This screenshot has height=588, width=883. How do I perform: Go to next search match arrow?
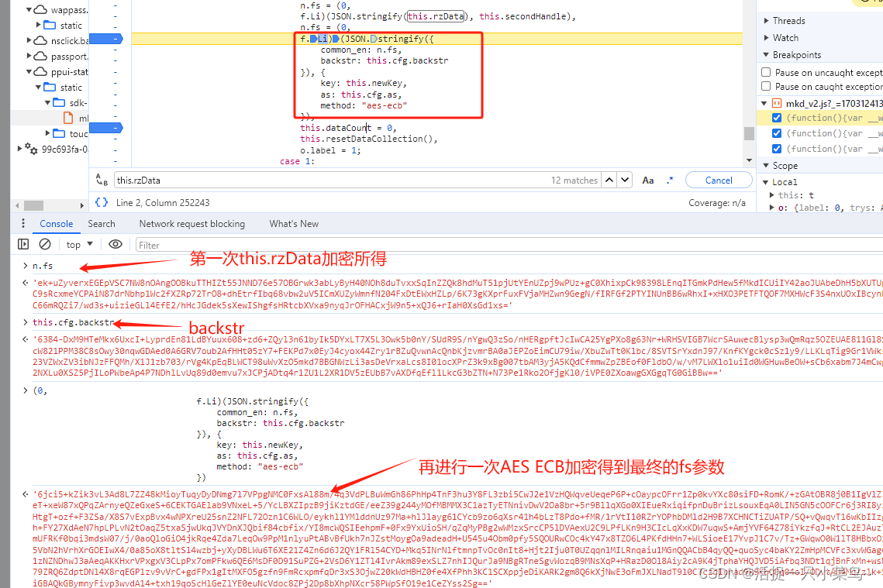[x=625, y=181]
